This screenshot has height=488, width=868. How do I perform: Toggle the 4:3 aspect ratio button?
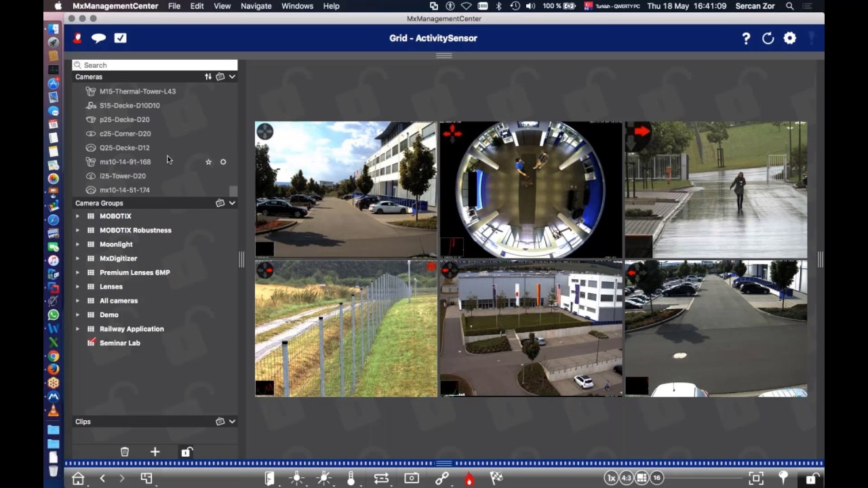pyautogui.click(x=627, y=479)
